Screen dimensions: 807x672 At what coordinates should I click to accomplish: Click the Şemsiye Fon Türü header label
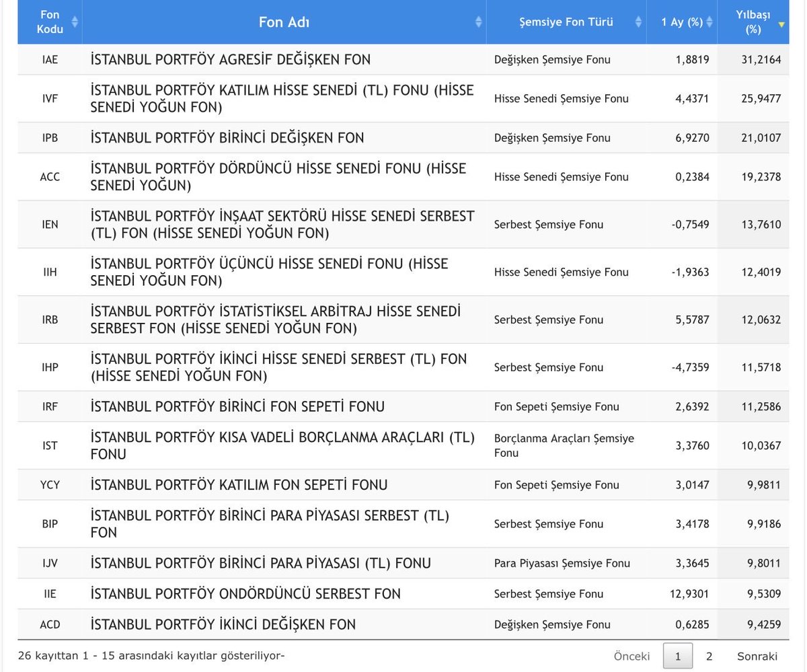[566, 22]
